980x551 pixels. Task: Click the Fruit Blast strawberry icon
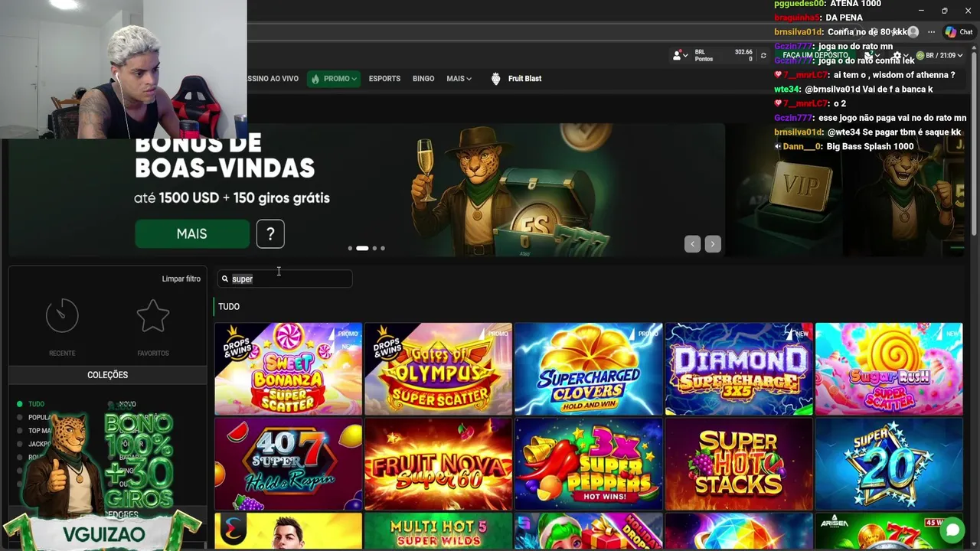(x=495, y=79)
